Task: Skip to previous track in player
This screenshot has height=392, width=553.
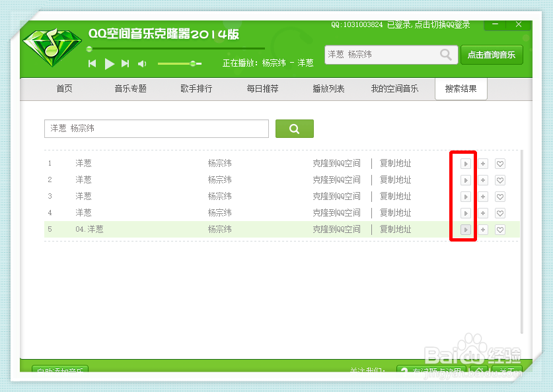Action: pyautogui.click(x=92, y=63)
